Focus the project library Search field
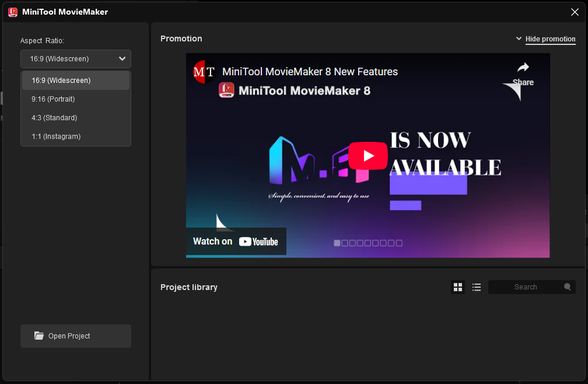 [532, 287]
